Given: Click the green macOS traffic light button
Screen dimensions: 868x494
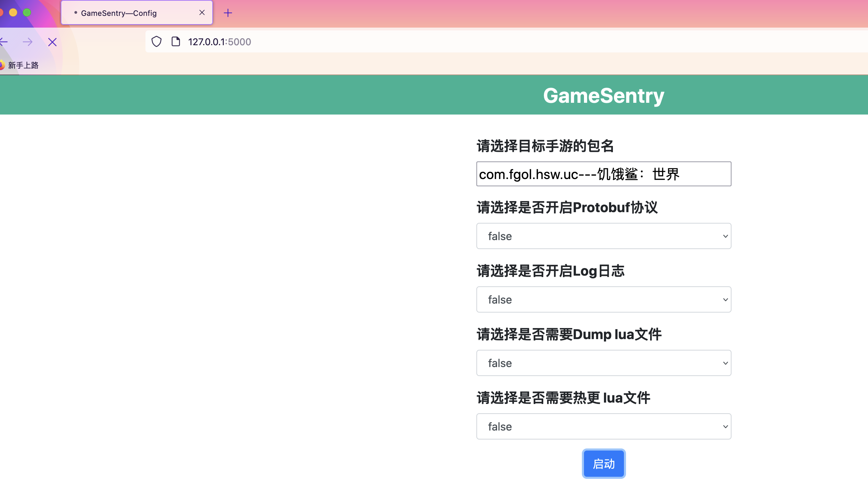Looking at the screenshot, I should point(27,12).
